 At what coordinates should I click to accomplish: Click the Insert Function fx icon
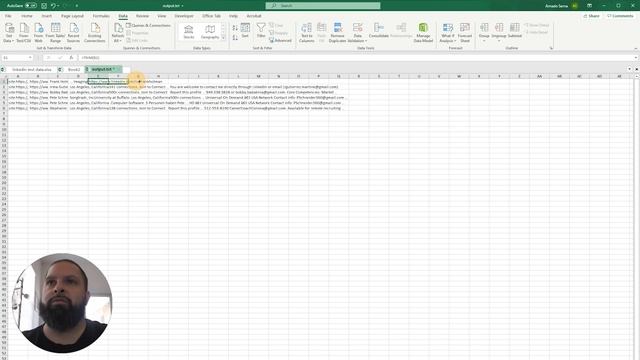[x=71, y=58]
